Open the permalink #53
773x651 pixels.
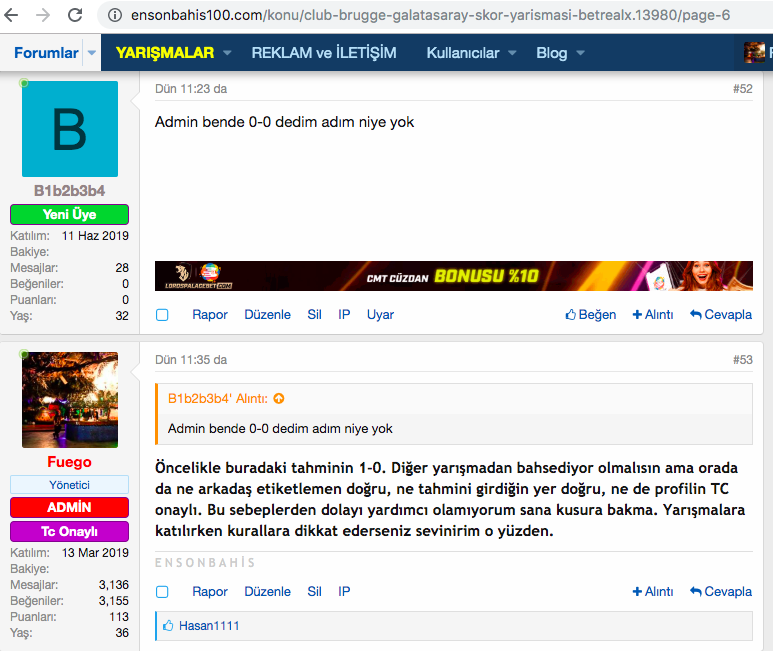click(x=742, y=360)
